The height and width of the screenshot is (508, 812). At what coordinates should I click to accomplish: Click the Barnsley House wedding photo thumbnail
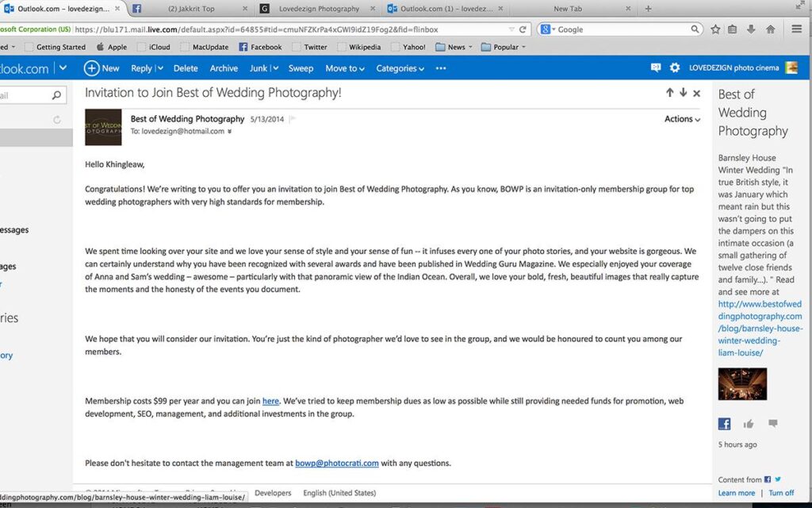pyautogui.click(x=742, y=384)
